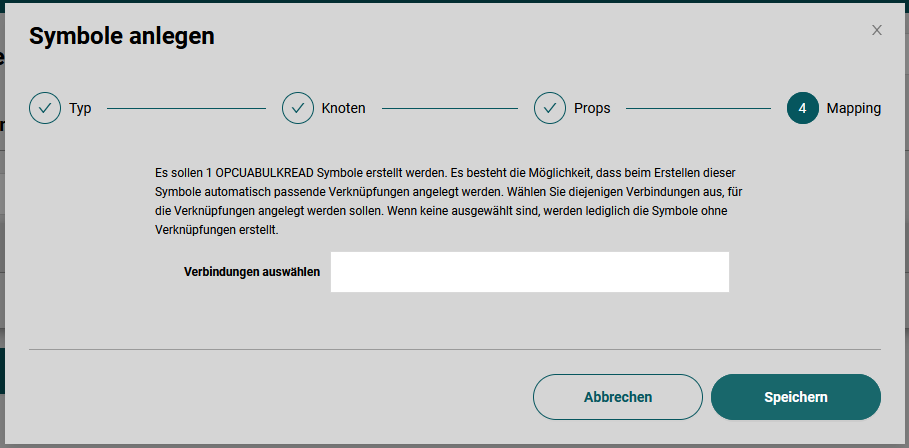Save symbols with the Speichern button
Image resolution: width=909 pixels, height=448 pixels.
(x=795, y=397)
